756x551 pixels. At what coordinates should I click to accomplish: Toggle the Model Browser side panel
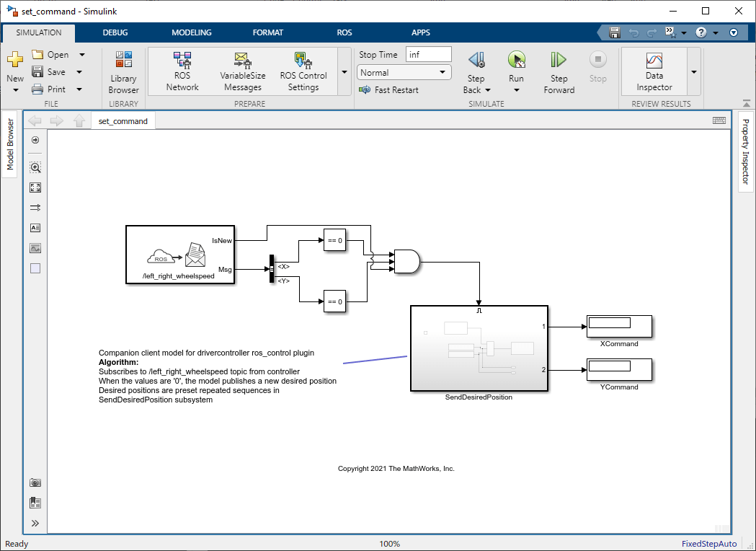pos(10,144)
